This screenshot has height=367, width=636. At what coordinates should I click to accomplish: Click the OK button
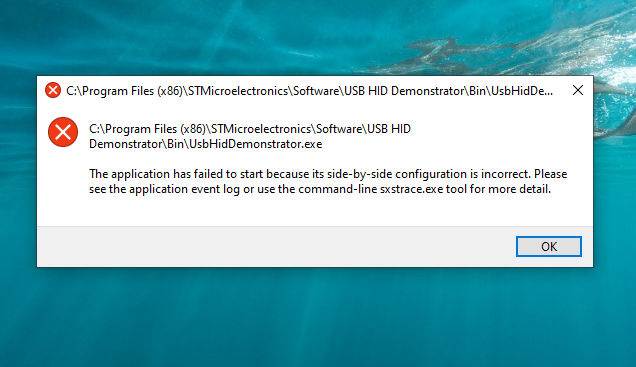[548, 246]
